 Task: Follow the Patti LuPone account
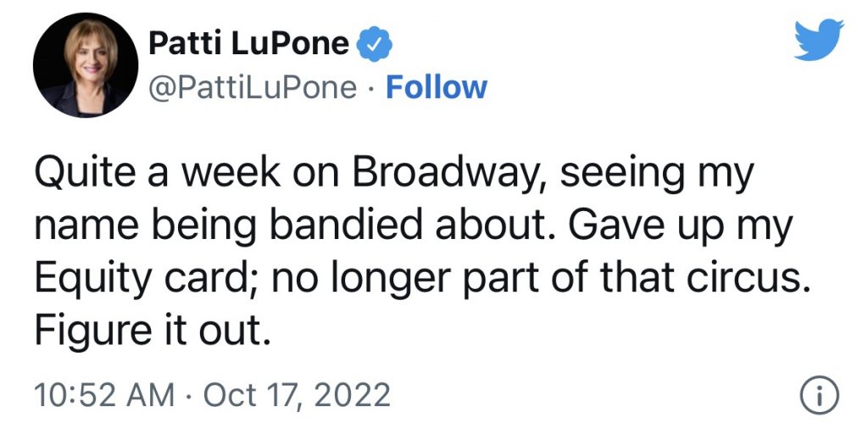pos(437,87)
